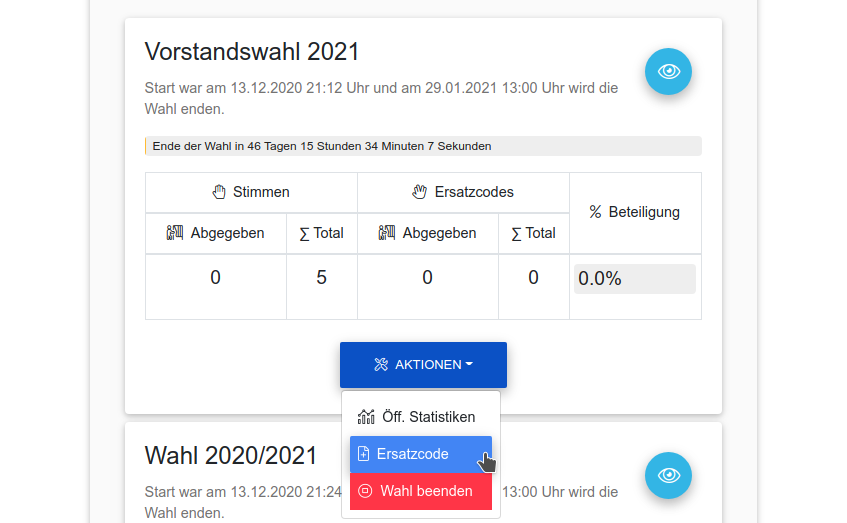Click the Wahl 2020/2021 card title

(x=231, y=456)
